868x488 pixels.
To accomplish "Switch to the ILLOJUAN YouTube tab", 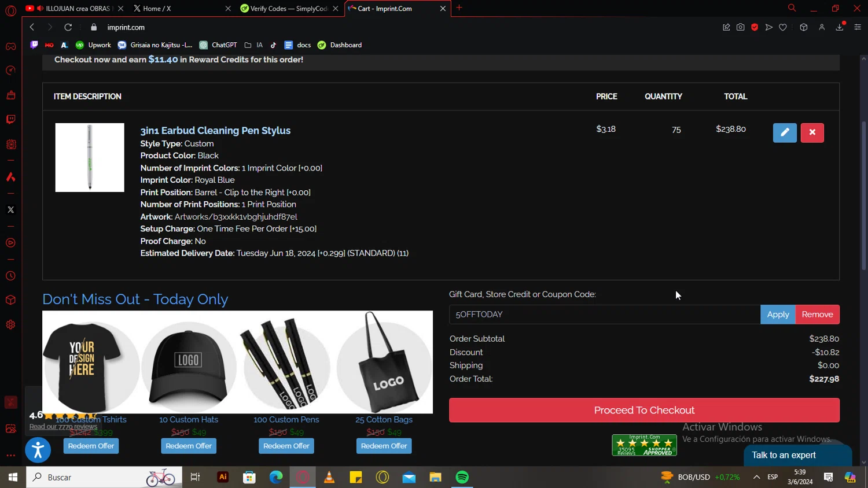I will 73,9.
